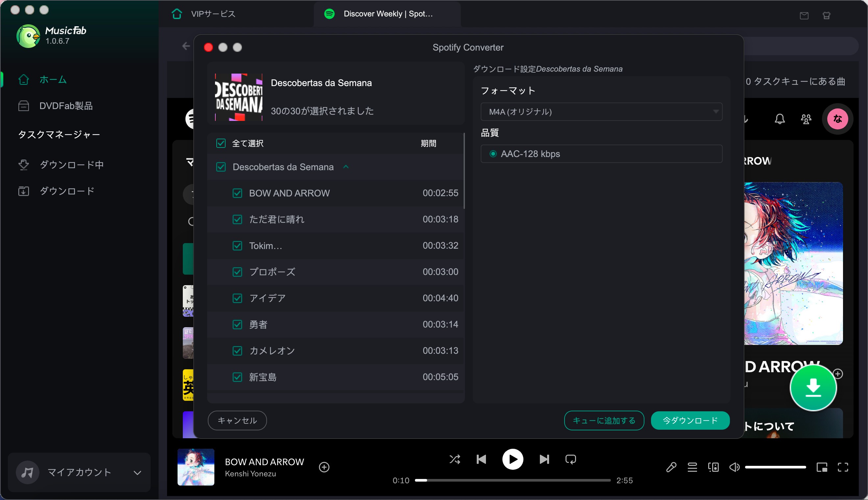Click the BOW AND ARROW thumbnail in the player bar
Image resolution: width=868 pixels, height=500 pixels.
point(196,467)
